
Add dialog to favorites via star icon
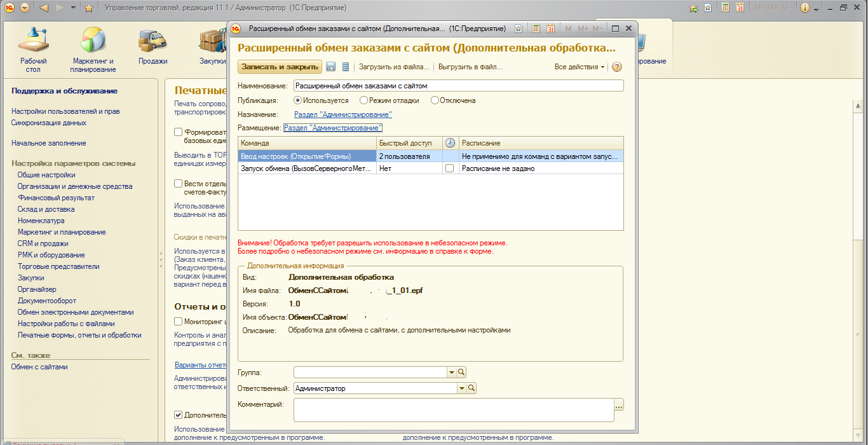pos(519,29)
